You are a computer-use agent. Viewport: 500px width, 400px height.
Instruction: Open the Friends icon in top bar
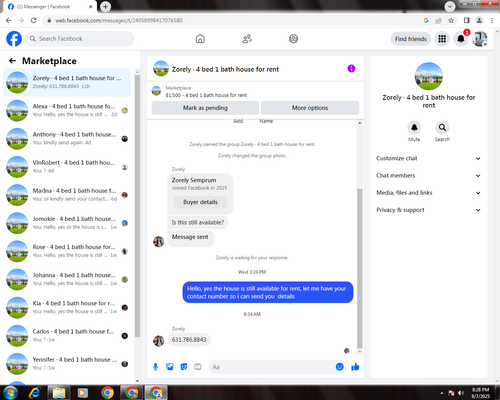(x=247, y=39)
